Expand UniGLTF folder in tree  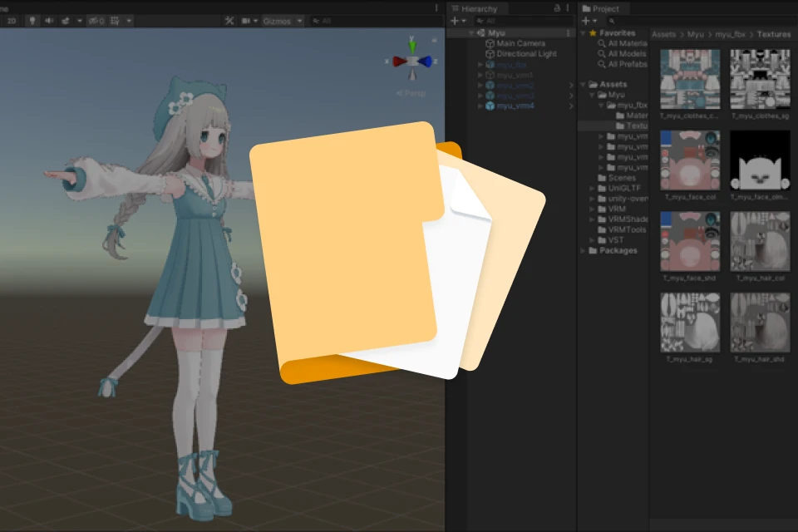(592, 189)
